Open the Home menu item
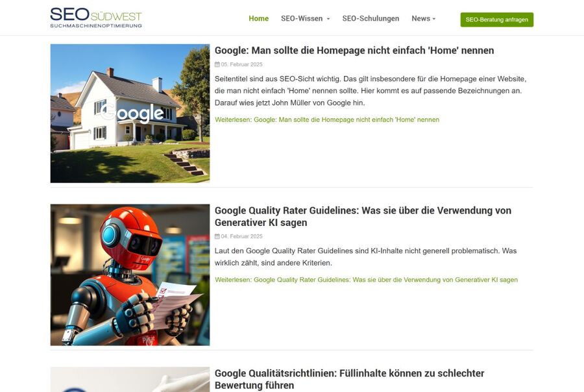584x392 pixels. tap(258, 18)
